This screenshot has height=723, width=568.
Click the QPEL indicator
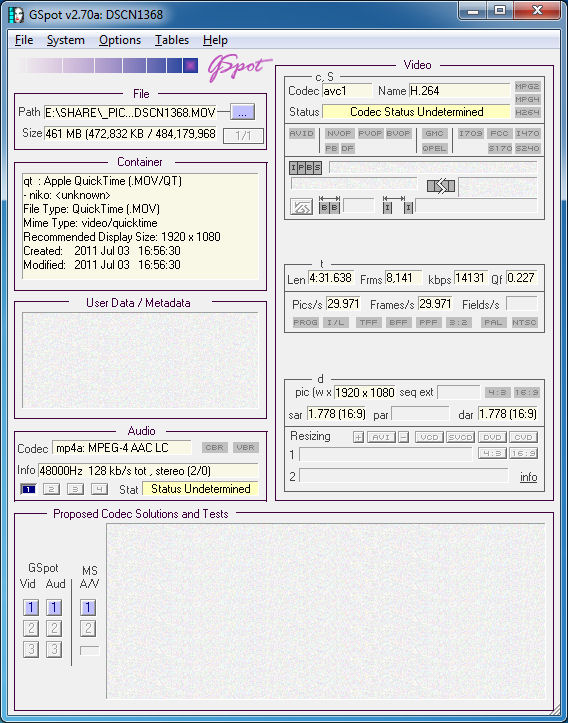coord(434,148)
